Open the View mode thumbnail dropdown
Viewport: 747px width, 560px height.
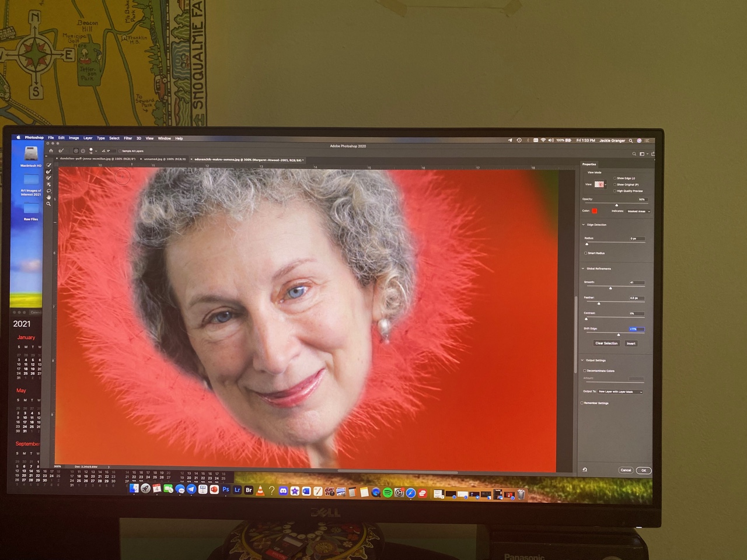click(x=601, y=184)
